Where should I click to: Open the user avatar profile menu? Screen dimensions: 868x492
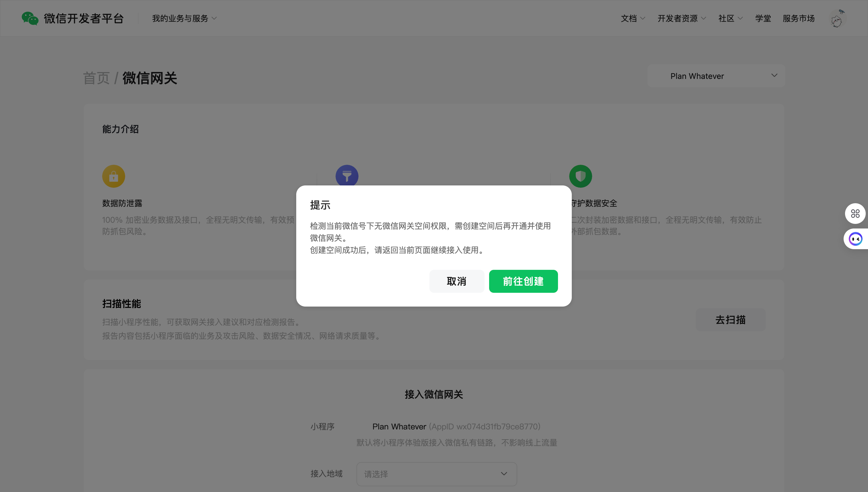coord(837,19)
